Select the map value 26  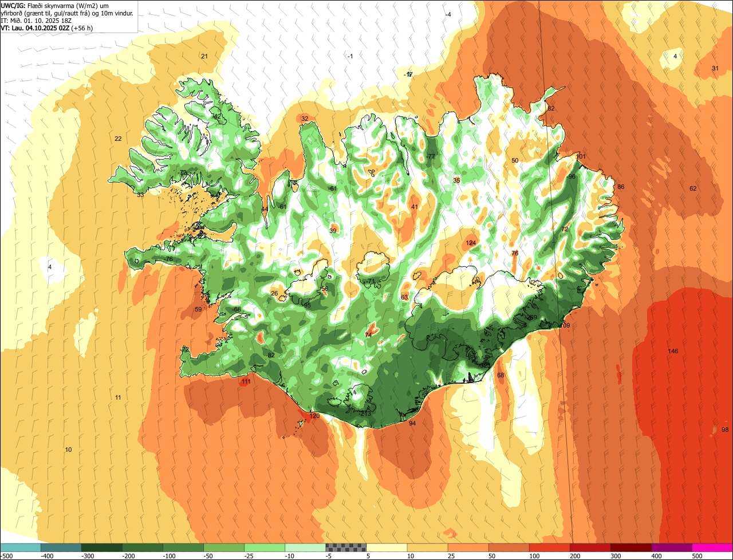(274, 293)
